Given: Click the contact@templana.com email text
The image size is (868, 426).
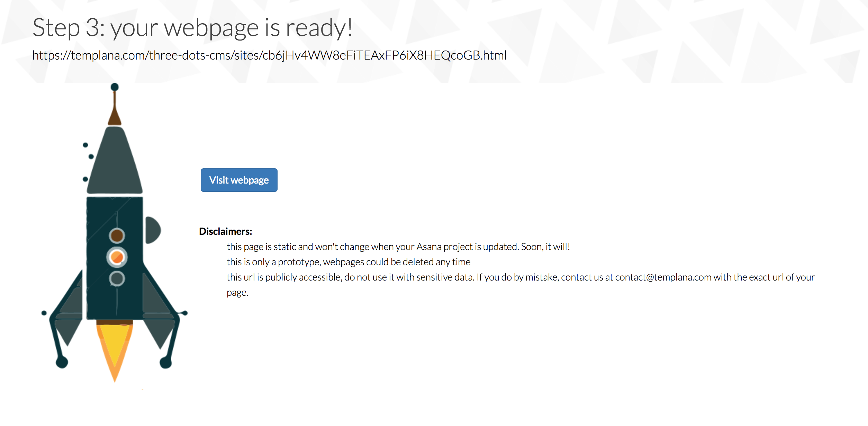Looking at the screenshot, I should (663, 277).
